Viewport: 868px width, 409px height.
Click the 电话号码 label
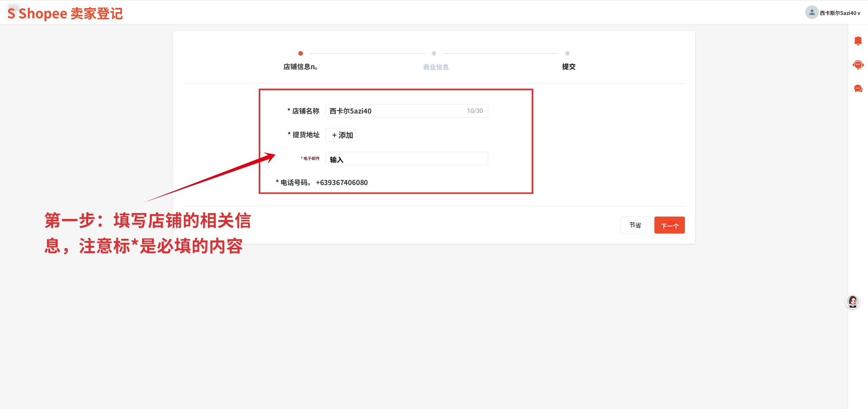[x=293, y=183]
